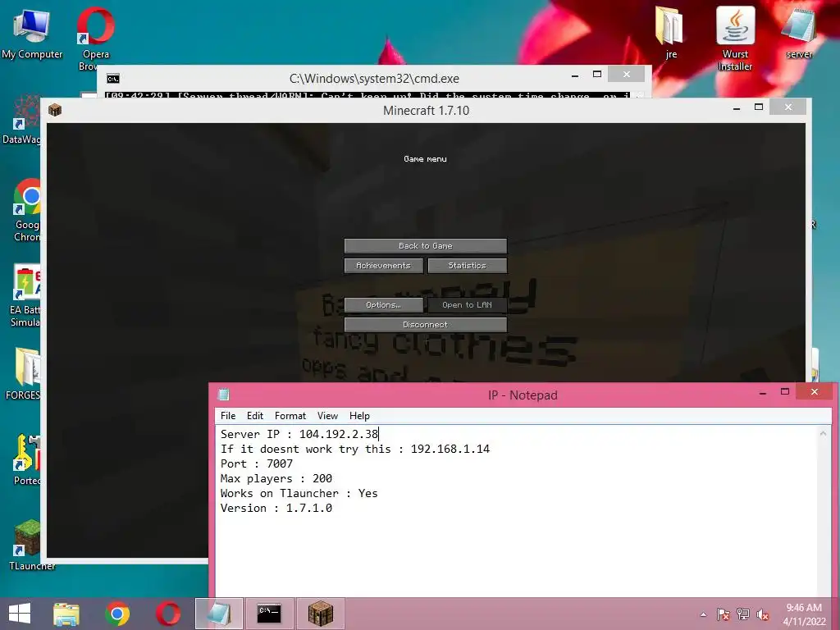The height and width of the screenshot is (630, 840).
Task: Click the 192.168.1.14 fallback IP text
Action: (450, 449)
